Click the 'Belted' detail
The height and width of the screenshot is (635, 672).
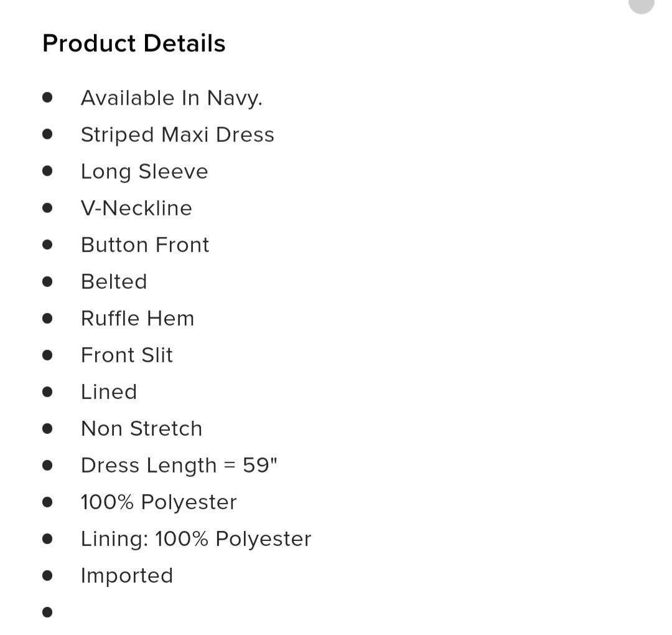(114, 281)
